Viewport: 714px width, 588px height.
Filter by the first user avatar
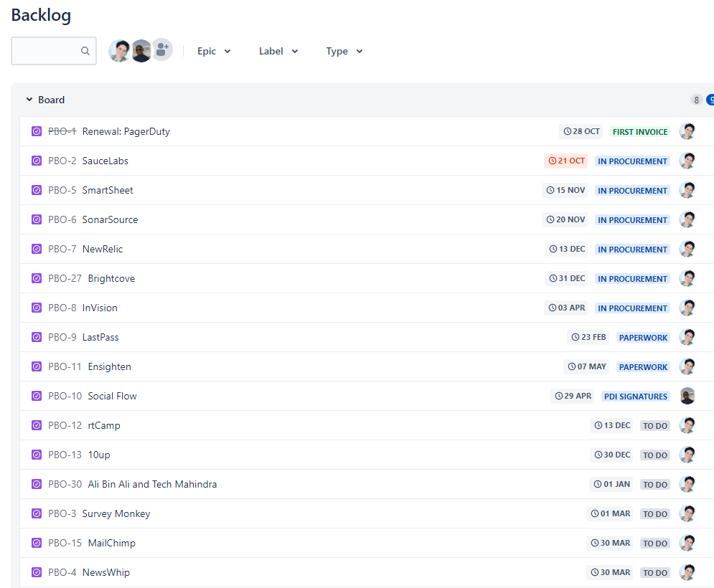[x=119, y=51]
